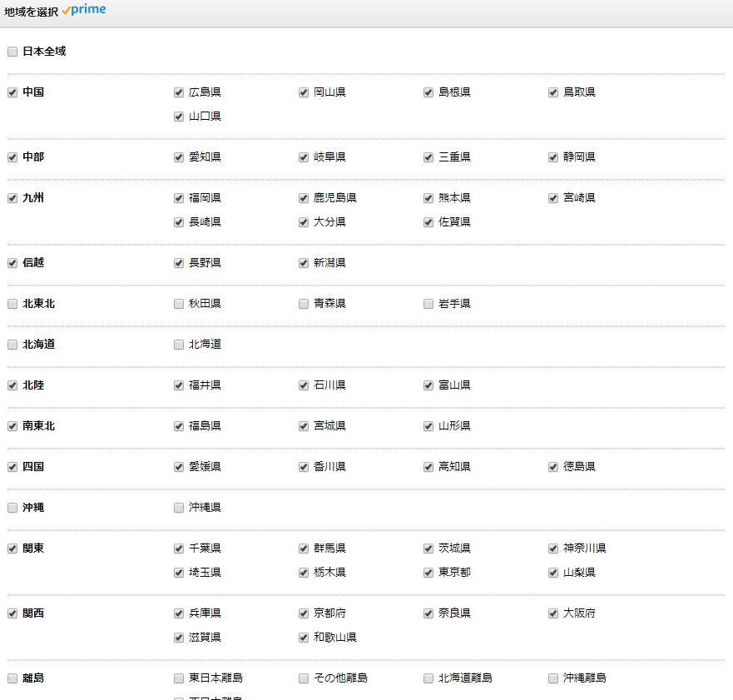Uncheck the 石川県 checkbox
Image resolution: width=733 pixels, height=700 pixels.
tap(304, 385)
